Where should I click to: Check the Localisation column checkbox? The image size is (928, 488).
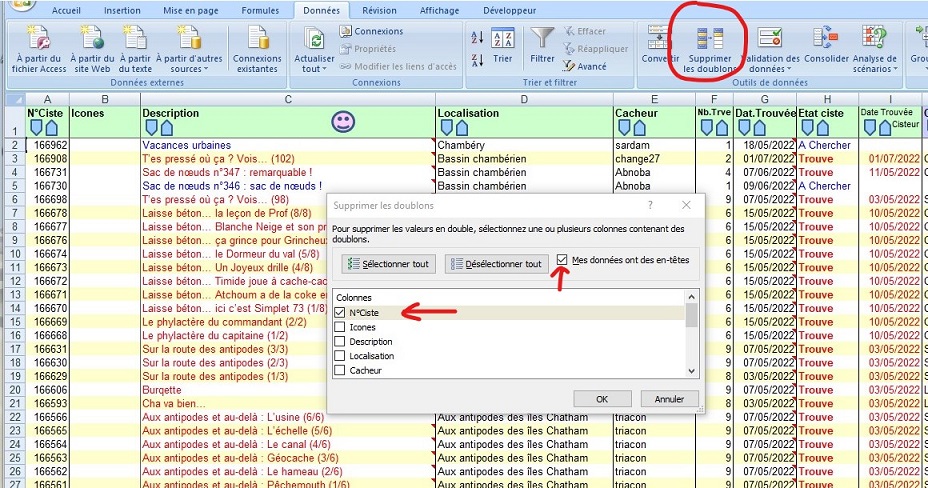pos(342,356)
